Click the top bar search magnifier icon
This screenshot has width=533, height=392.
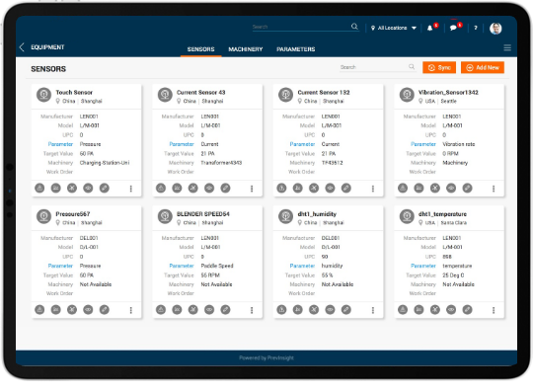point(354,27)
